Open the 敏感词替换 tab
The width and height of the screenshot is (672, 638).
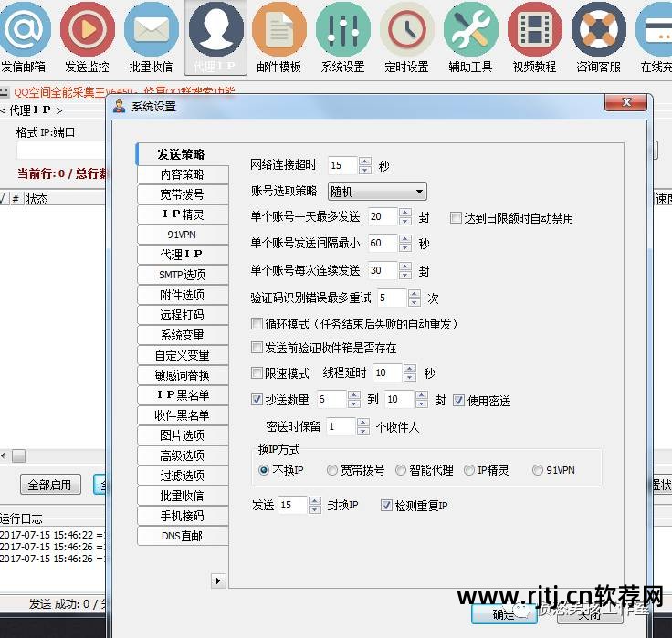(183, 375)
